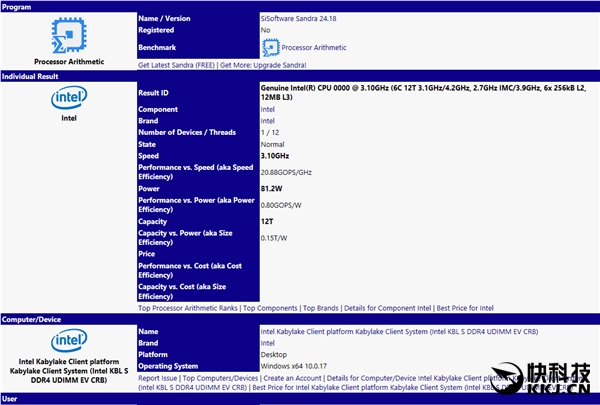
Task: Open Top Brands link
Action: (321, 308)
